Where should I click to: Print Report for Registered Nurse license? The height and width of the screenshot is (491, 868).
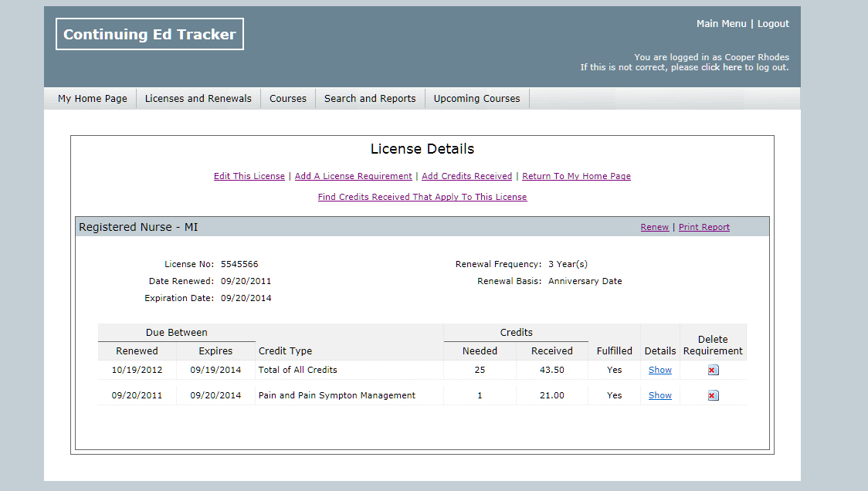704,227
